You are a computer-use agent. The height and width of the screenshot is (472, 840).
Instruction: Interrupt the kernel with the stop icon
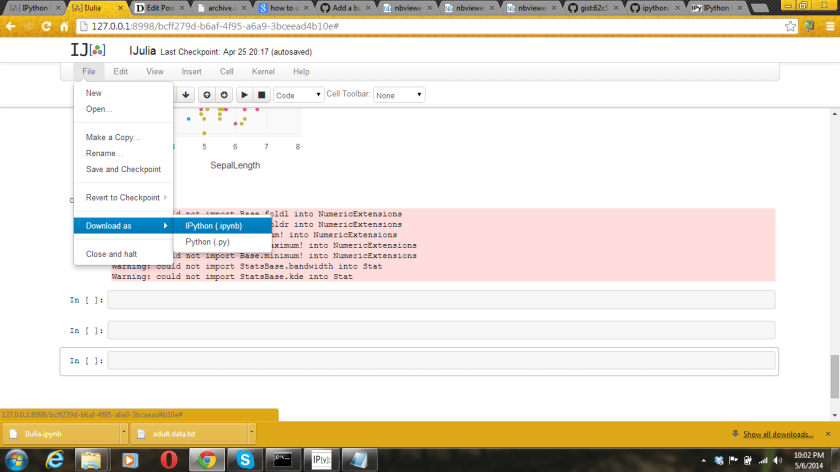pos(261,95)
